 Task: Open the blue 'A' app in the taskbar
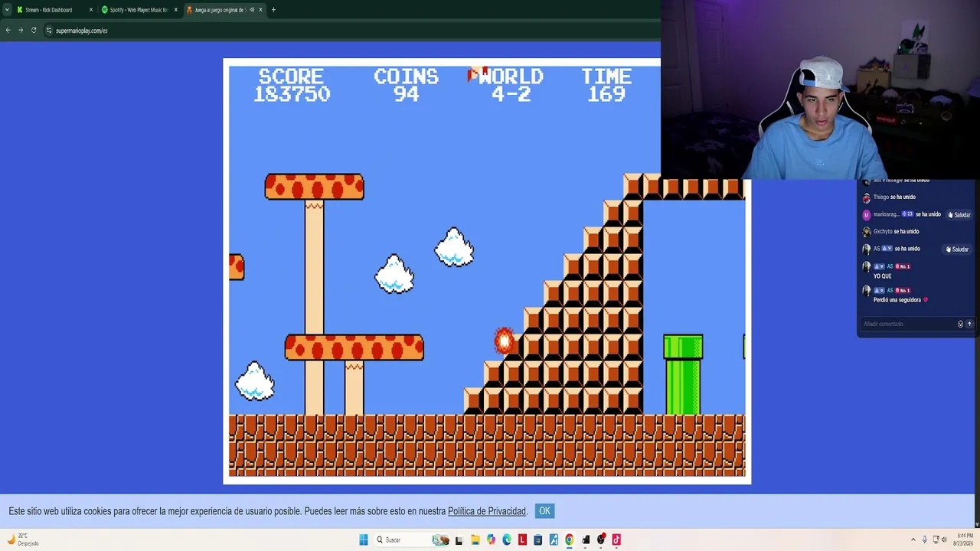coord(554,540)
